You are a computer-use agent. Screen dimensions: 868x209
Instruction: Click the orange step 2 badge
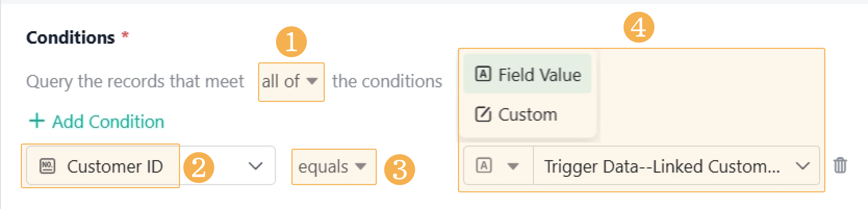point(199,167)
